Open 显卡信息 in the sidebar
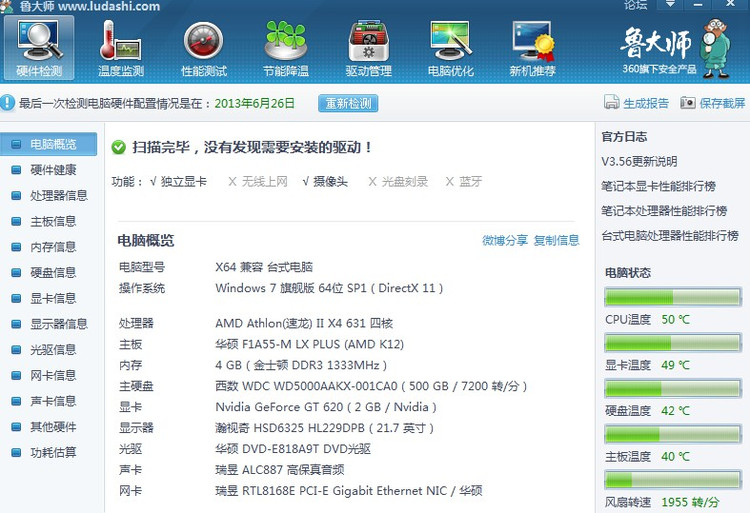The width and height of the screenshot is (750, 513). coord(52,298)
